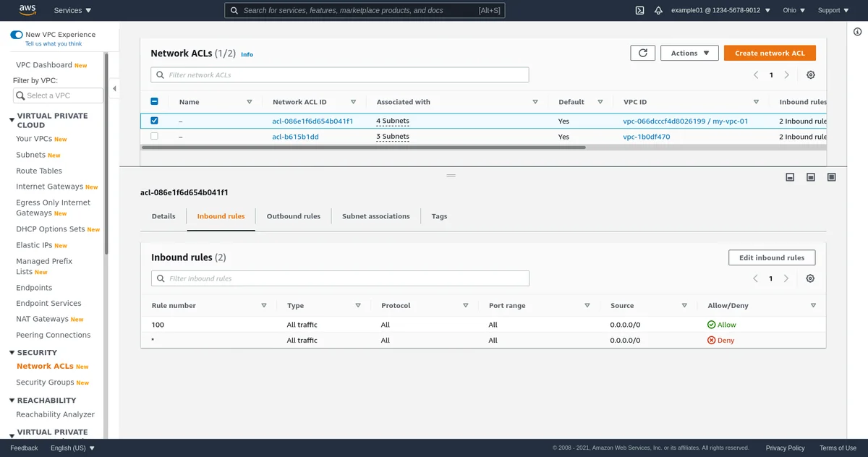Open the CloudShell terminal icon
Screen dimensions: 868x457
(639, 10)
